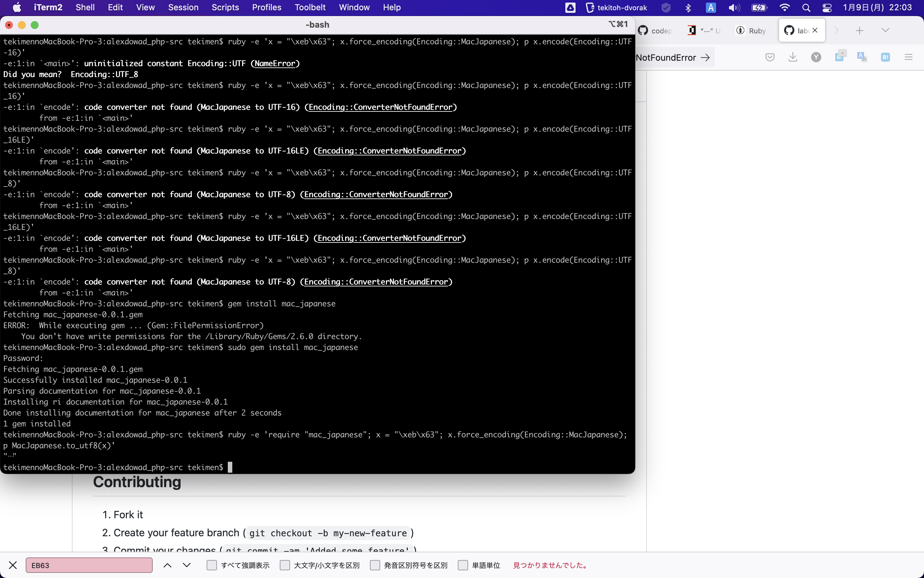Image resolution: width=924 pixels, height=578 pixels.
Task: Open the View menu
Action: coord(145,7)
